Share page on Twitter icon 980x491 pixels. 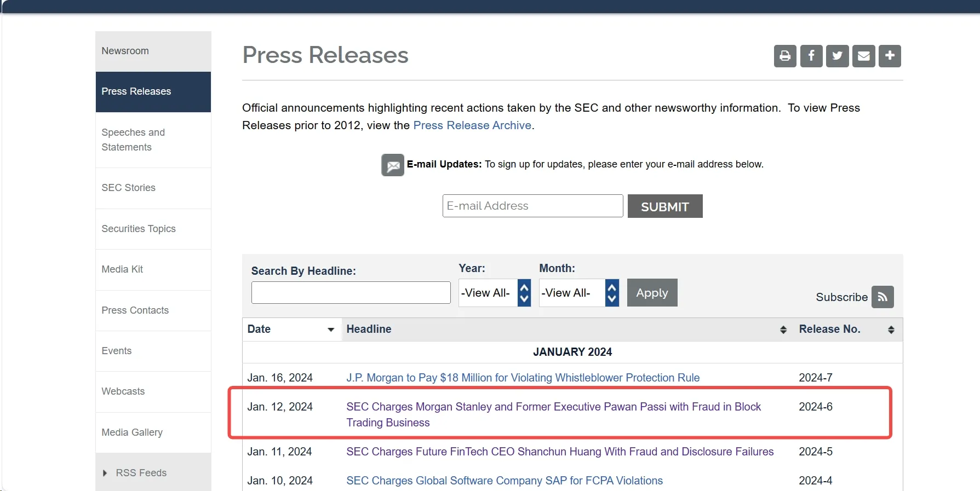[838, 56]
